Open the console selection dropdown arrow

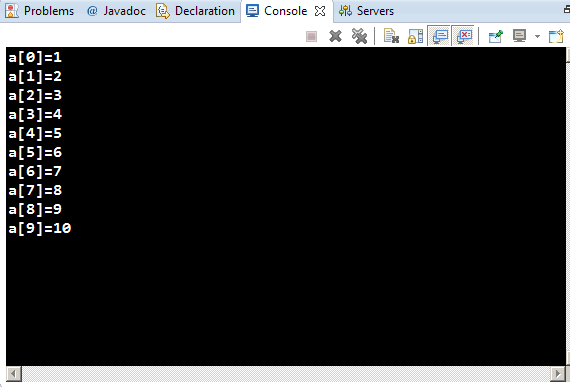click(x=537, y=36)
